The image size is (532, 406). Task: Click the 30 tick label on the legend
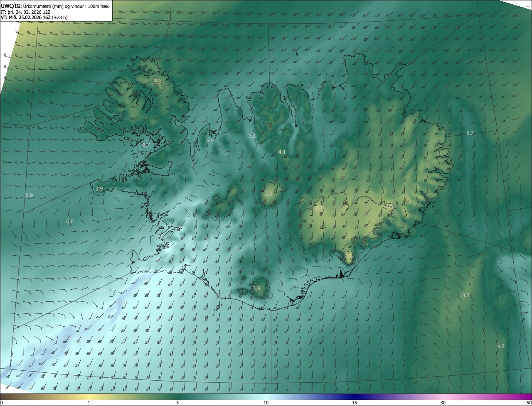click(x=443, y=403)
